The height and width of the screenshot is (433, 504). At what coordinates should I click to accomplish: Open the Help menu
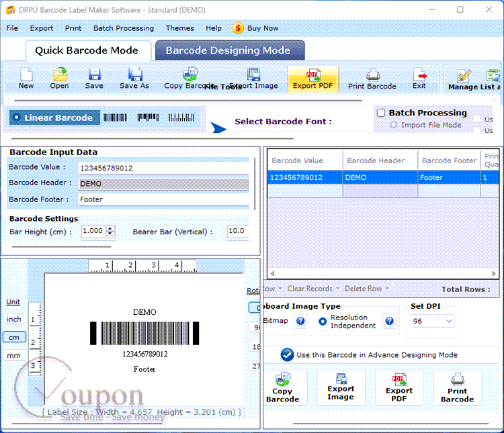pos(214,28)
